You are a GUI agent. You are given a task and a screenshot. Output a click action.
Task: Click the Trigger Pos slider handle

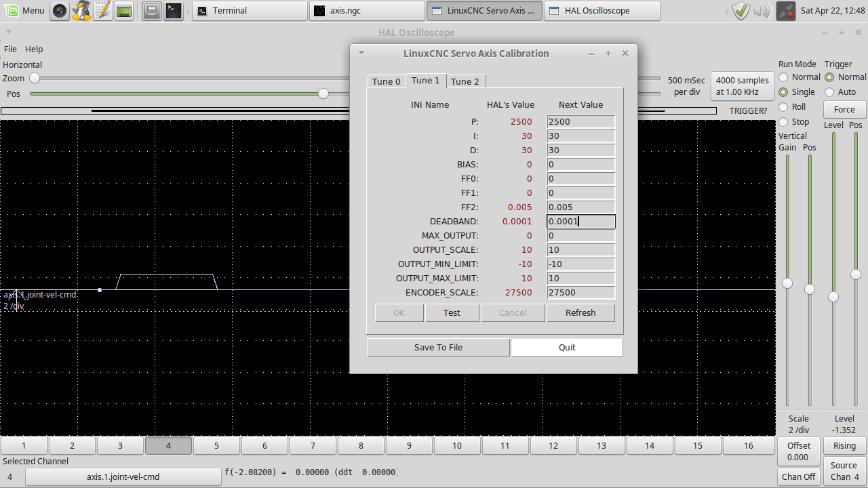click(x=856, y=274)
